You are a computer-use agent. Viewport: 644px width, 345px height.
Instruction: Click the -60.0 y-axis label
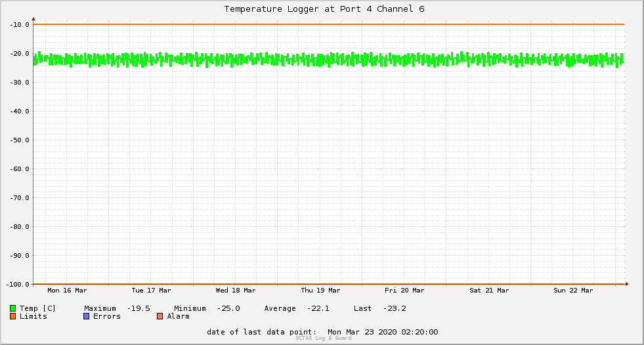click(20, 169)
